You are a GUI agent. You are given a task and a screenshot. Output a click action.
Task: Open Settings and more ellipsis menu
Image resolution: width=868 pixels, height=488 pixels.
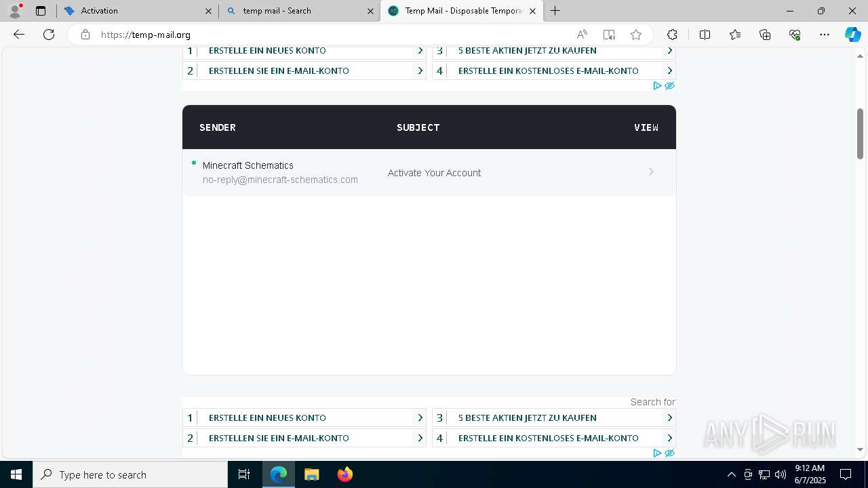[825, 35]
